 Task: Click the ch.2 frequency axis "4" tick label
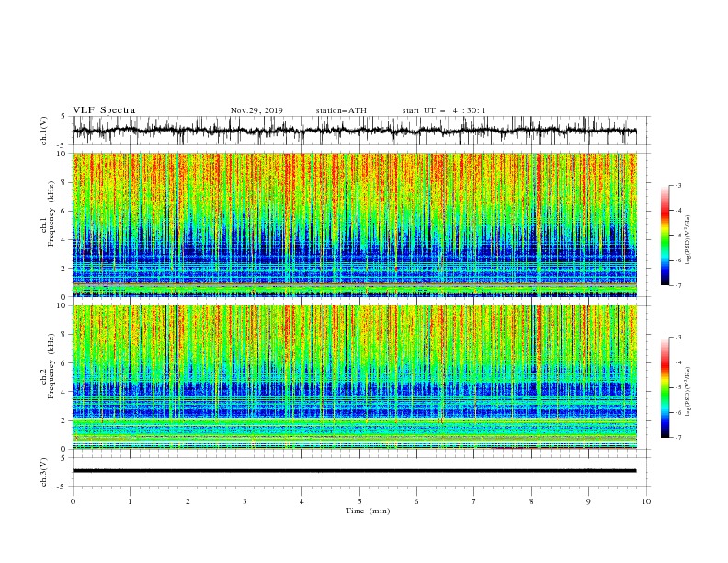(63, 392)
